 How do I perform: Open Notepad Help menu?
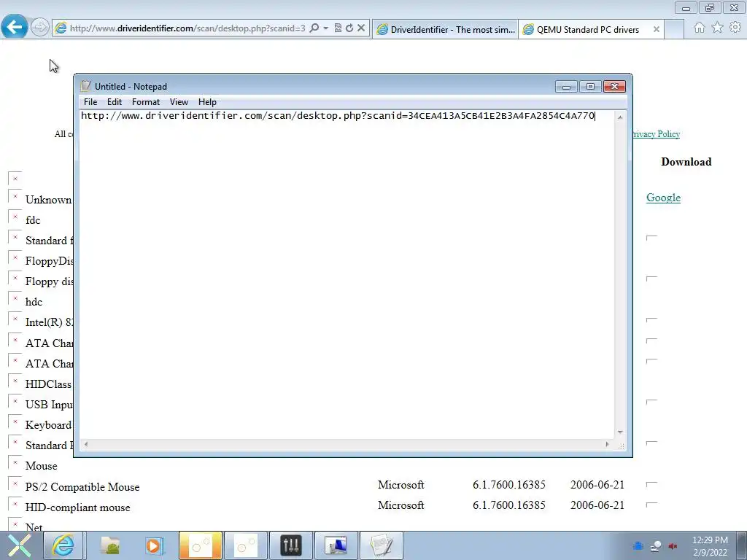click(x=207, y=102)
